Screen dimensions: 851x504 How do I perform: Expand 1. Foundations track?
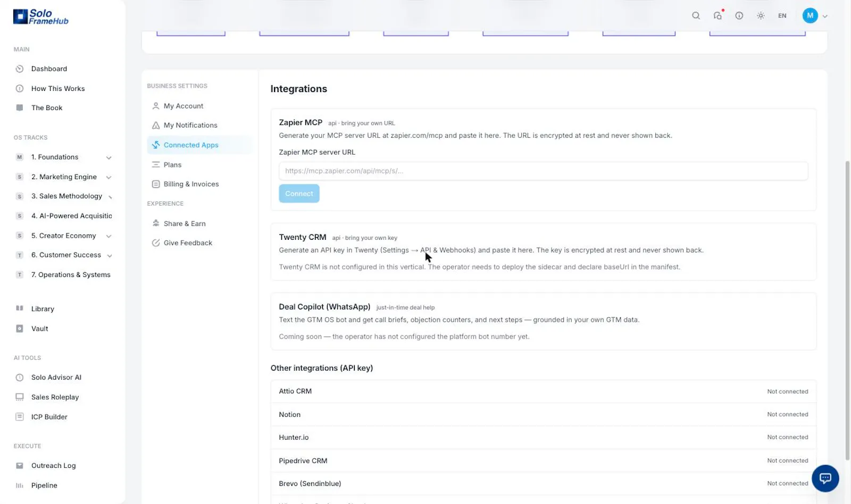(x=109, y=157)
